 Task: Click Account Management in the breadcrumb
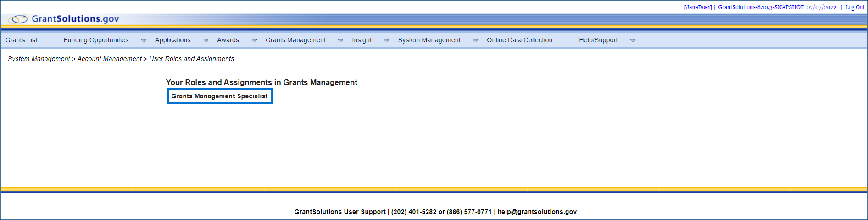point(109,59)
